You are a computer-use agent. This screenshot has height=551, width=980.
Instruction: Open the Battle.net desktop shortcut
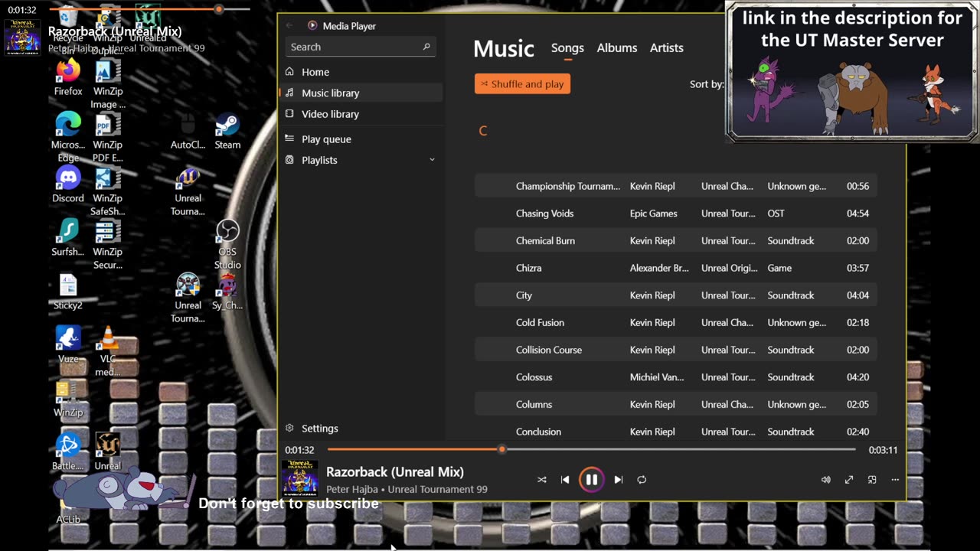[68, 452]
